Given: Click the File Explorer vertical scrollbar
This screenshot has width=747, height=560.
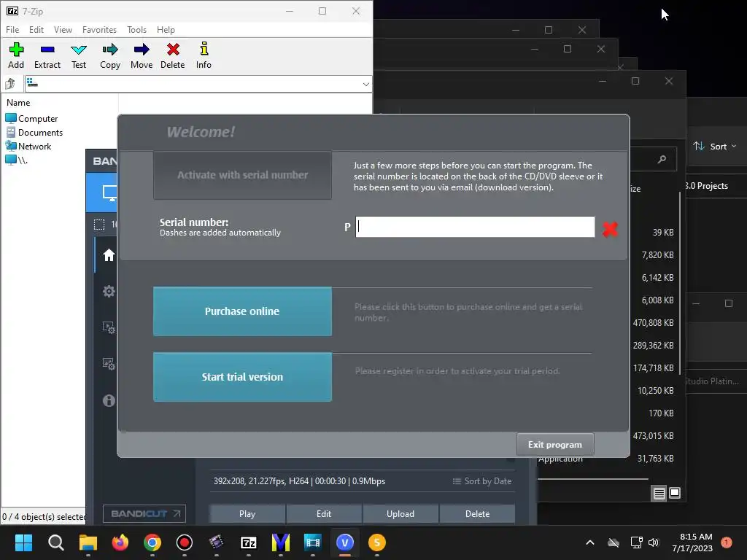Looking at the screenshot, I should [681, 283].
